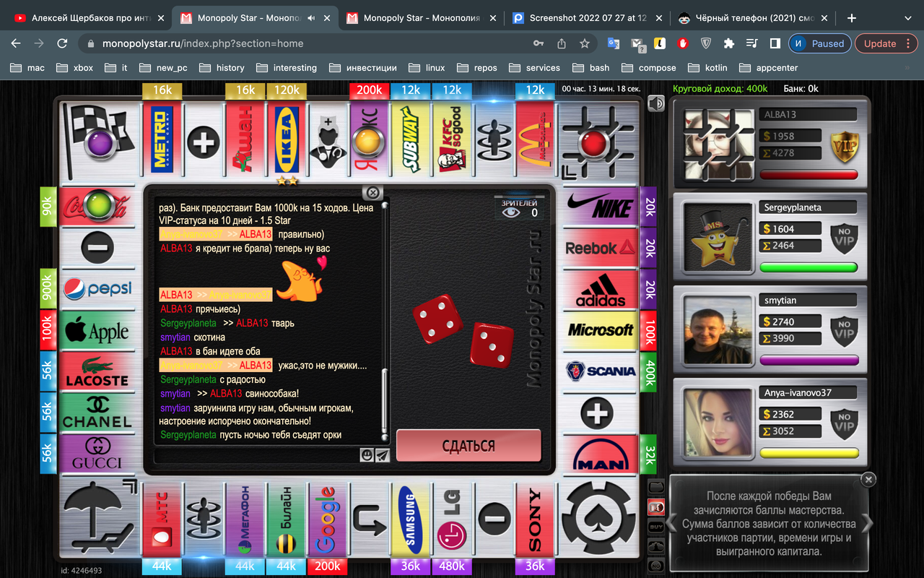Click the СДАТЬСЯ surrender button
The image size is (924, 578).
[468, 446]
